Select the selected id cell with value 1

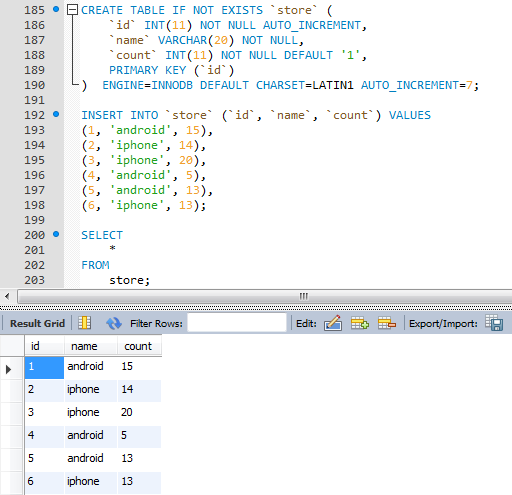pyautogui.click(x=44, y=367)
